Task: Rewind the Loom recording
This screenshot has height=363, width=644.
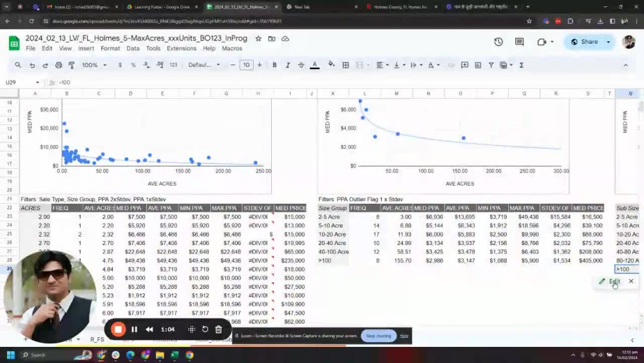Action: [x=149, y=329]
